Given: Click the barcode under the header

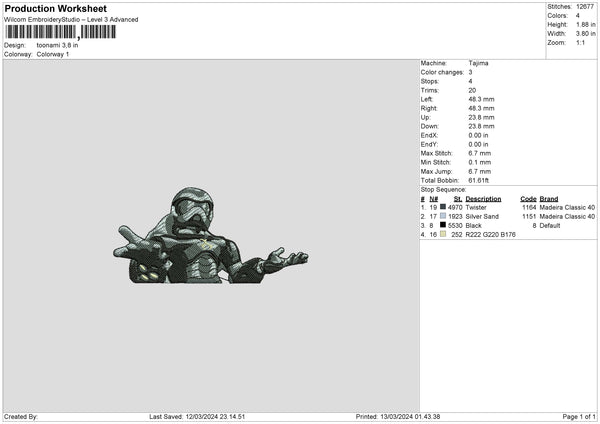Looking at the screenshot, I should coord(60,32).
